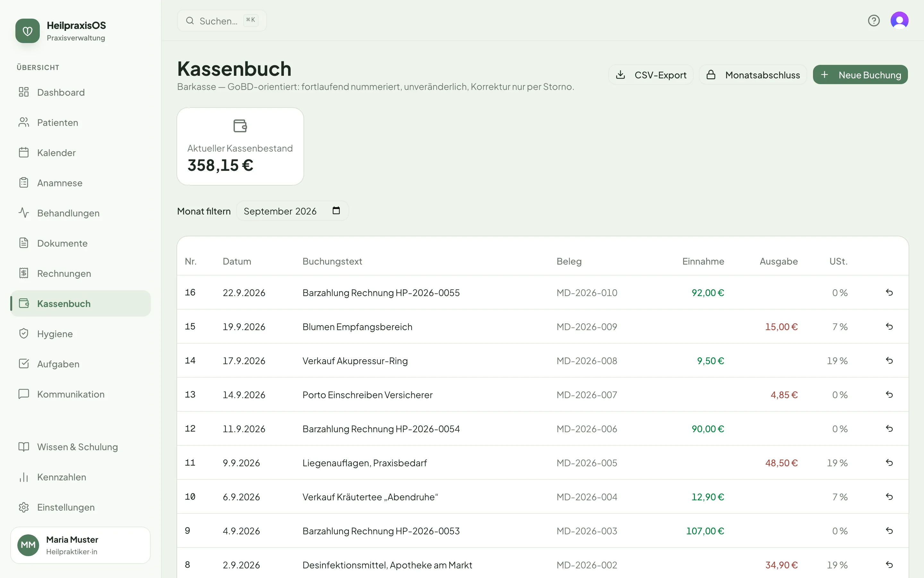Image resolution: width=924 pixels, height=578 pixels.
Task: Click date 6.9.2026
Action: click(241, 497)
